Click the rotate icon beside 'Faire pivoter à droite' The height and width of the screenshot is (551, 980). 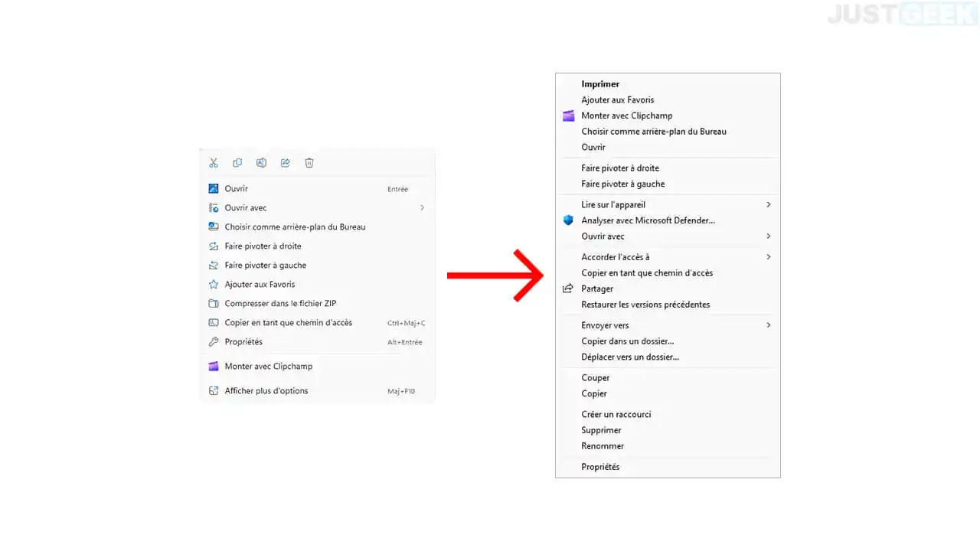[x=214, y=246]
